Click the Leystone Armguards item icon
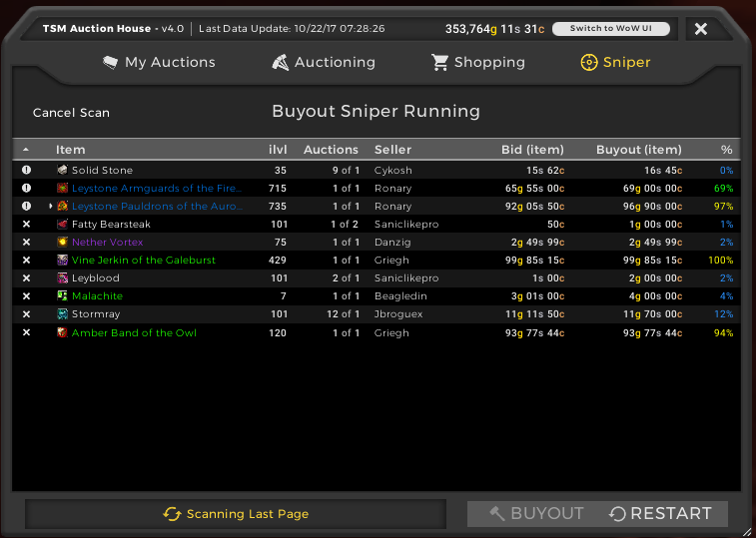Screen dimensions: 756x538 coord(62,188)
